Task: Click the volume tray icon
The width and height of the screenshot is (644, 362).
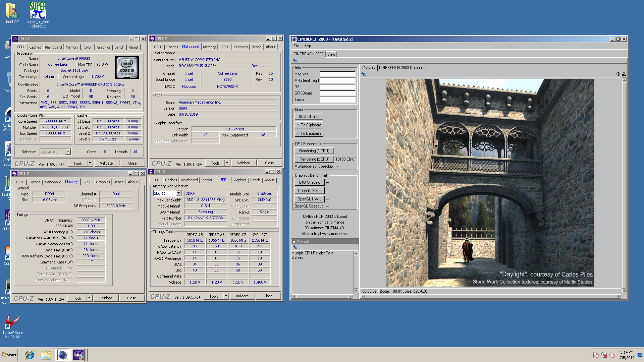Action: click(612, 355)
